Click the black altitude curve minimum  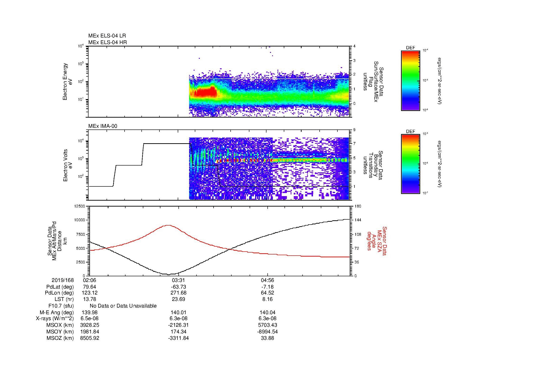click(169, 274)
